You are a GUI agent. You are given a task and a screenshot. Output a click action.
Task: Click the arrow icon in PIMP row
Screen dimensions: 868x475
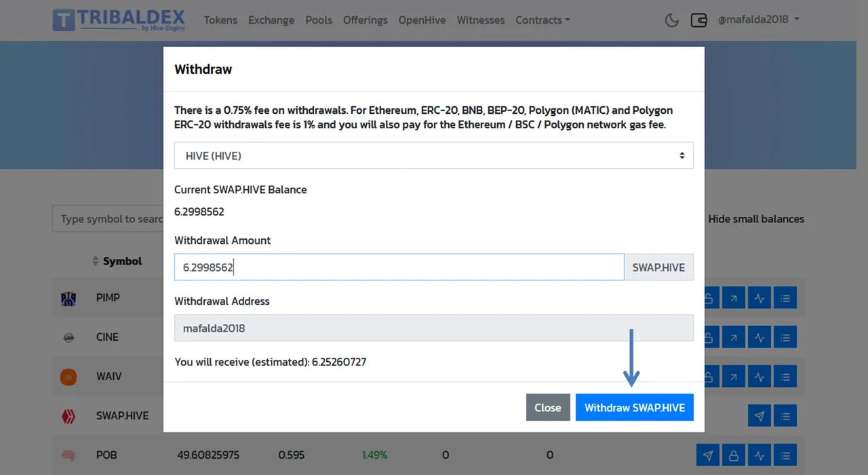coord(734,297)
